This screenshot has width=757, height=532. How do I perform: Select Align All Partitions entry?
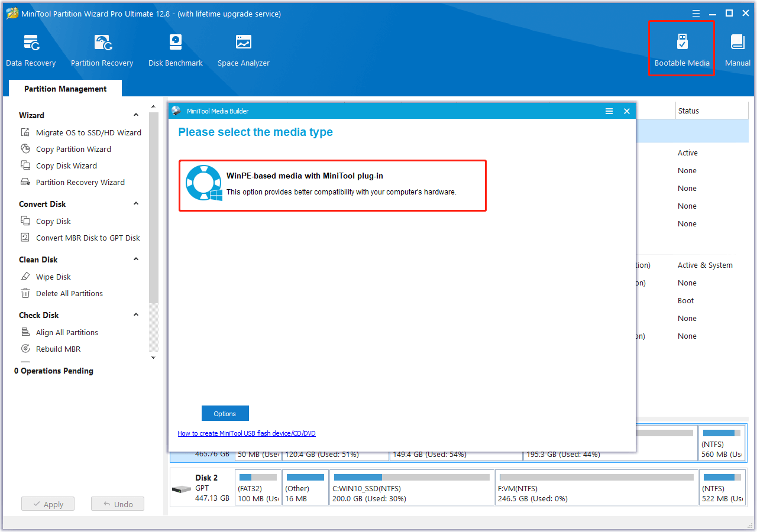click(x=67, y=332)
